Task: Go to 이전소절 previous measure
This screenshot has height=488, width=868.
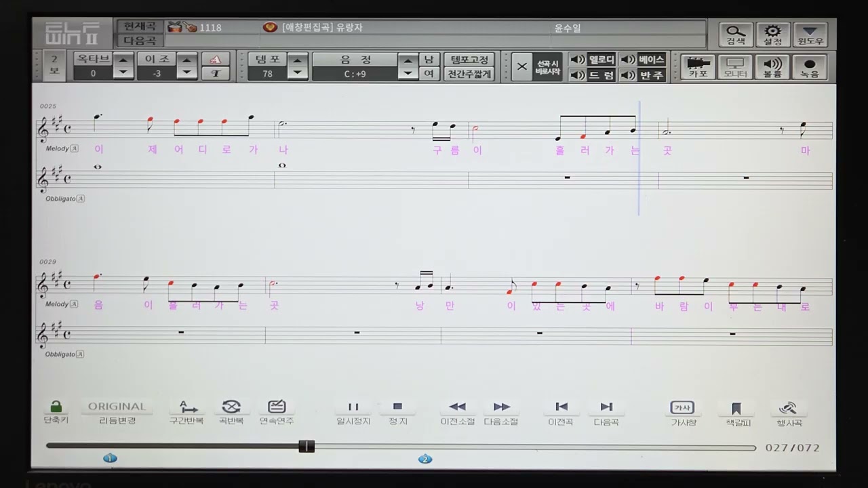Action: click(x=458, y=411)
